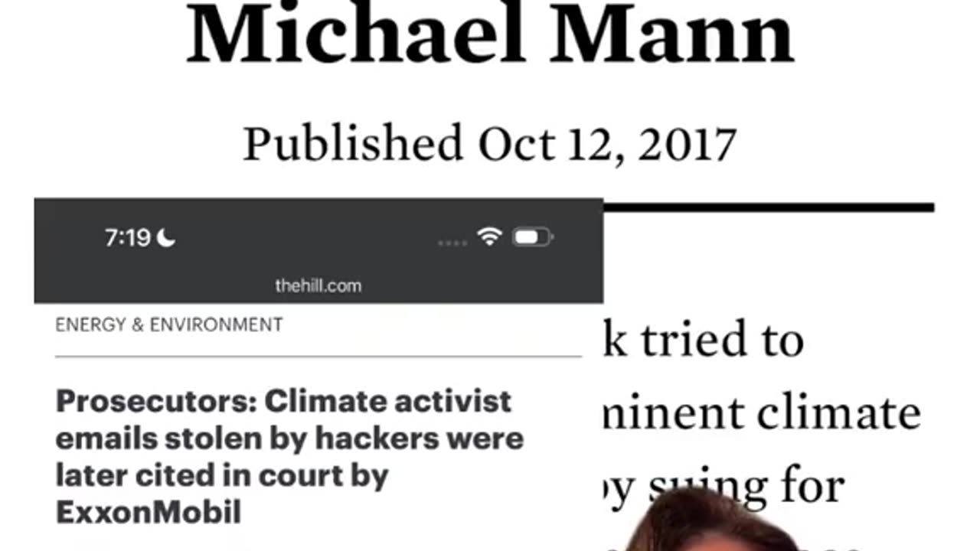Tap the battery level icon
The width and height of the screenshot is (980, 551).
click(x=532, y=238)
